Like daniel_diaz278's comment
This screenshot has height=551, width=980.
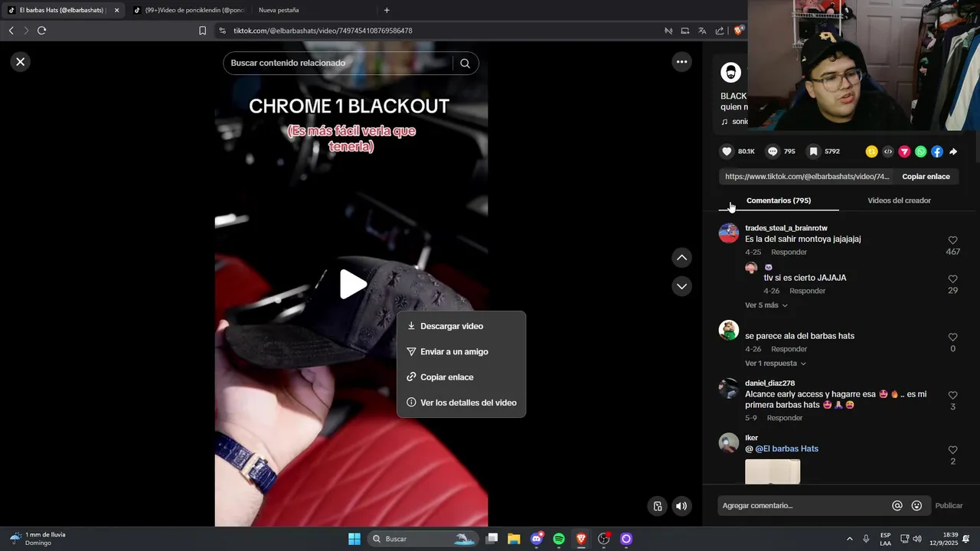953,396
